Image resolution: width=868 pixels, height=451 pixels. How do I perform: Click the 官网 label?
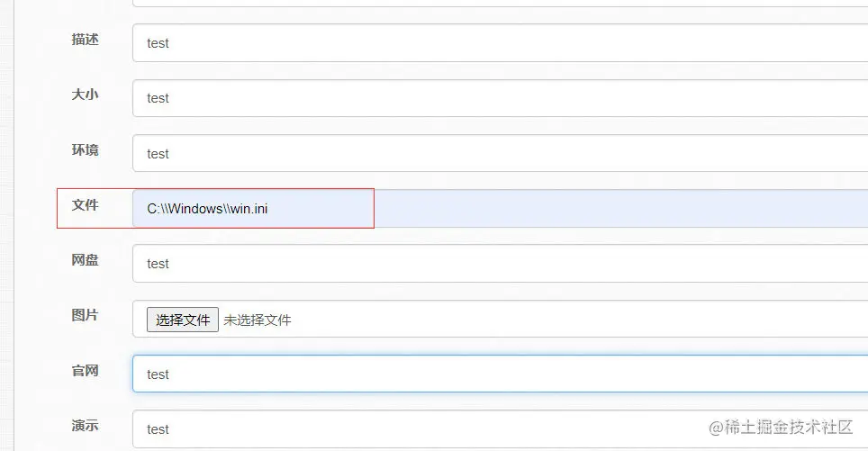point(85,371)
